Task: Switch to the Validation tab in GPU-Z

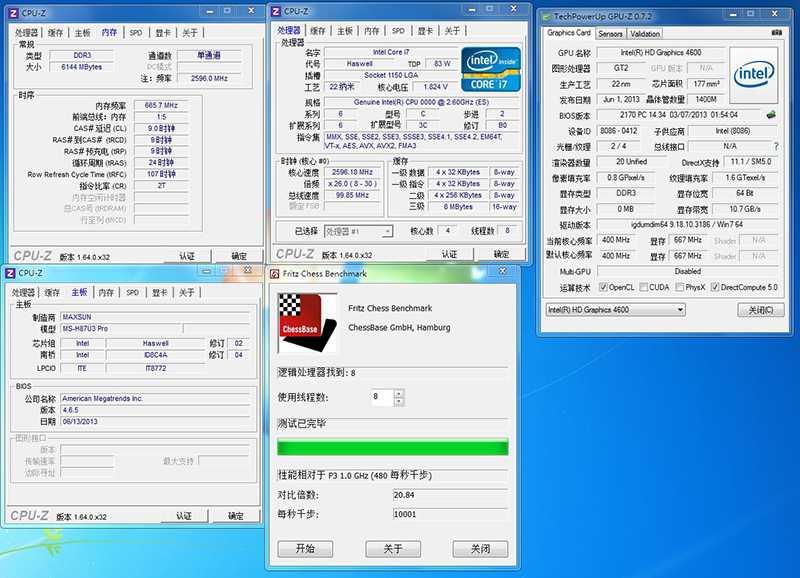Action: [x=644, y=34]
